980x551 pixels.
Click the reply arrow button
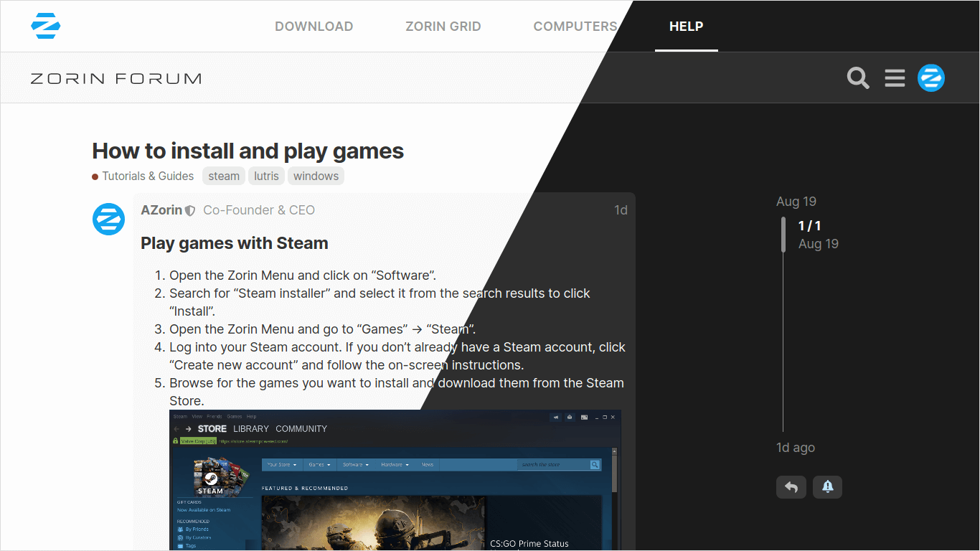click(x=791, y=487)
